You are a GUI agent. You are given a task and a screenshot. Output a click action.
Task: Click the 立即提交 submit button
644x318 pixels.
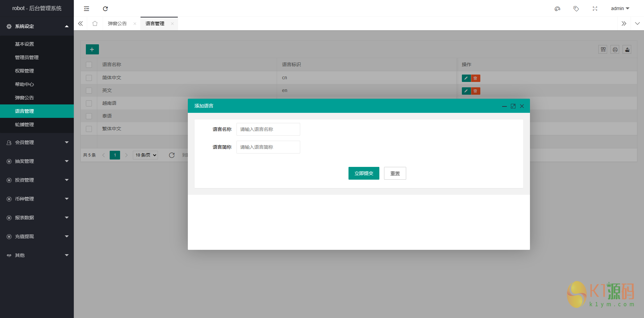(364, 173)
